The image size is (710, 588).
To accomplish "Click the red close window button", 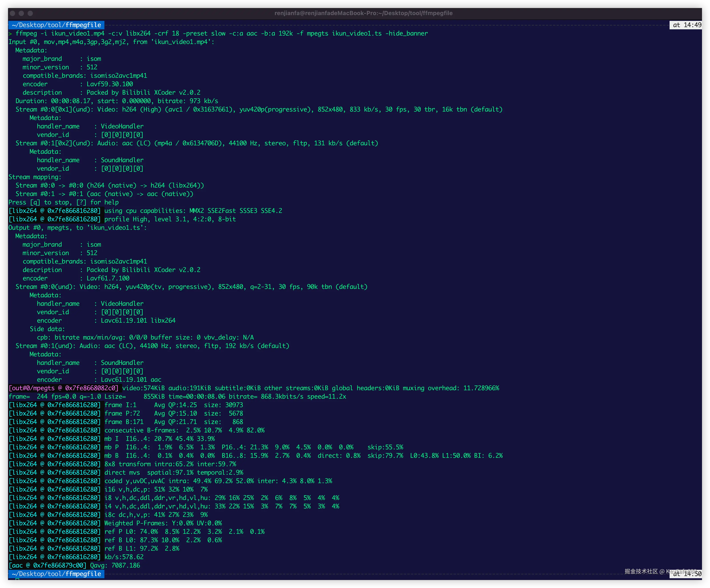I will 12,13.
